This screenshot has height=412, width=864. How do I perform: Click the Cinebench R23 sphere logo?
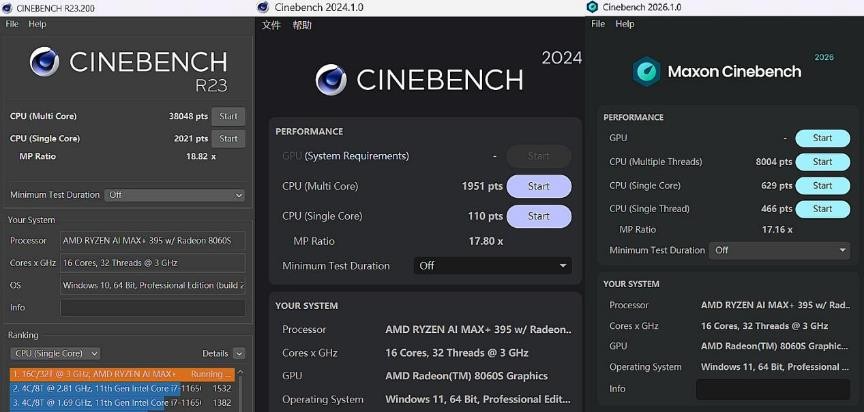coord(45,61)
